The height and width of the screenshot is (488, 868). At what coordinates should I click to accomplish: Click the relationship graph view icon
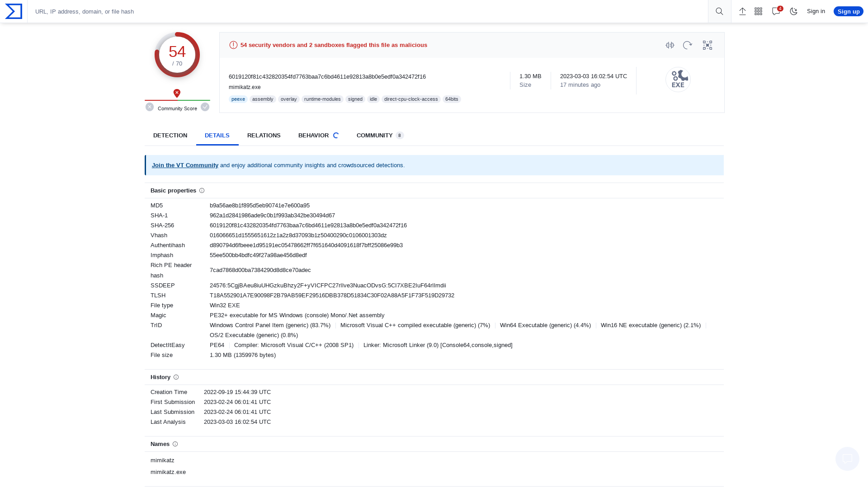pos(708,45)
